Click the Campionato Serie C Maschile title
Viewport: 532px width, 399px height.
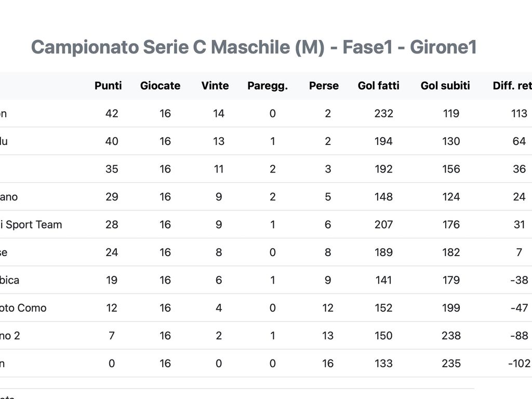[254, 47]
